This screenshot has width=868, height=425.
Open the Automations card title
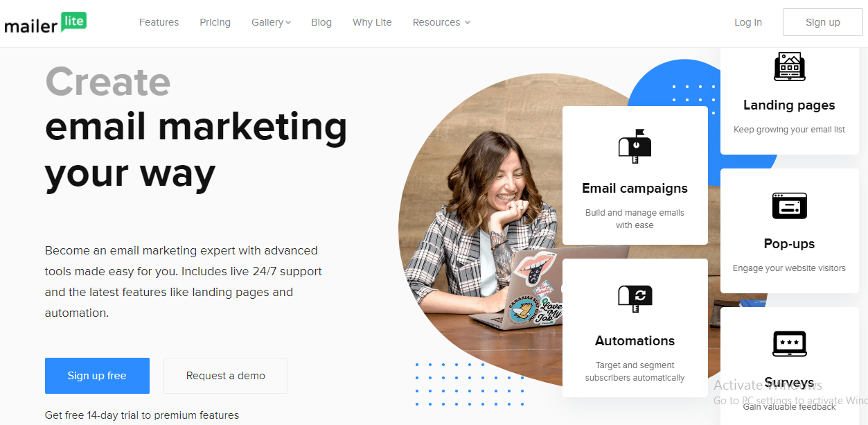(x=635, y=341)
